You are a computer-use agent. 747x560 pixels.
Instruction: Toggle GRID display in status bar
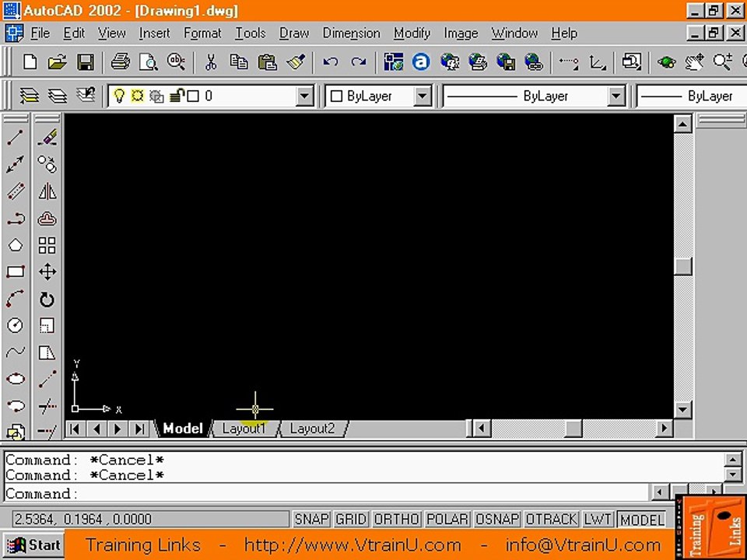click(351, 519)
